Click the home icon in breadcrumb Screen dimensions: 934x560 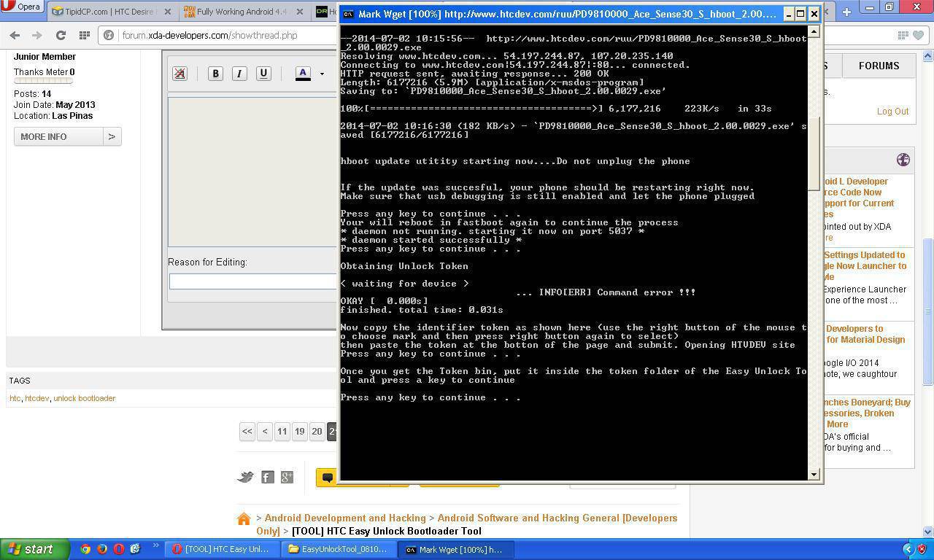[244, 519]
